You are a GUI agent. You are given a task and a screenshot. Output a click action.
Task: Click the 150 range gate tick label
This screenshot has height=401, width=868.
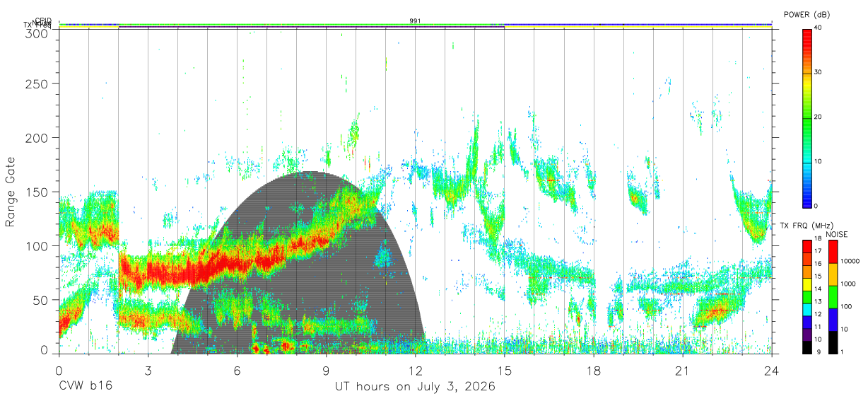[37, 192]
